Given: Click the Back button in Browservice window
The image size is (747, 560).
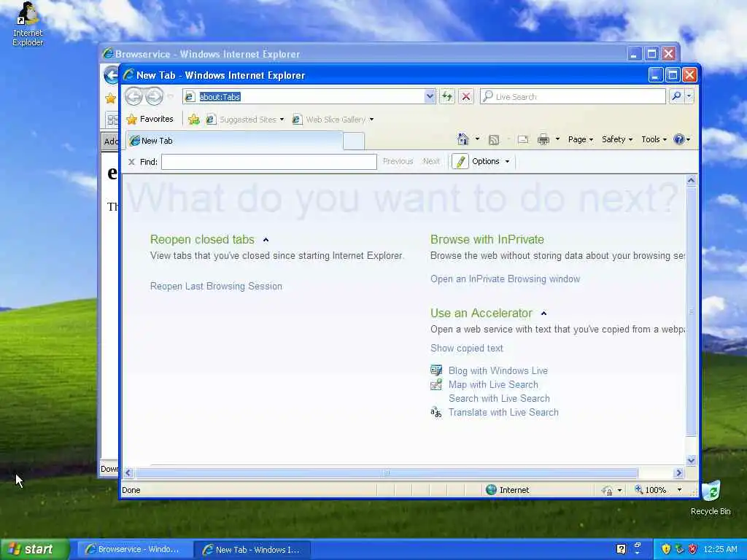Looking at the screenshot, I should [x=111, y=75].
